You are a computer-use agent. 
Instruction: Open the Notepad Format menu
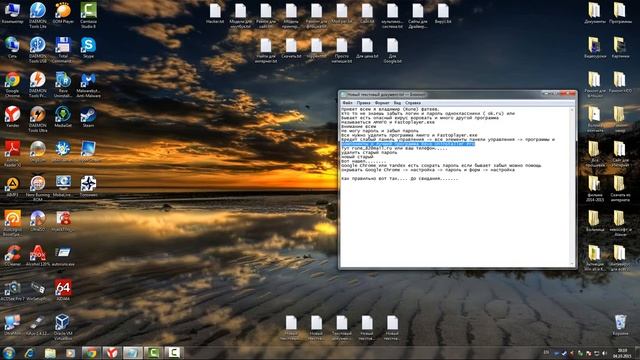pyautogui.click(x=382, y=103)
